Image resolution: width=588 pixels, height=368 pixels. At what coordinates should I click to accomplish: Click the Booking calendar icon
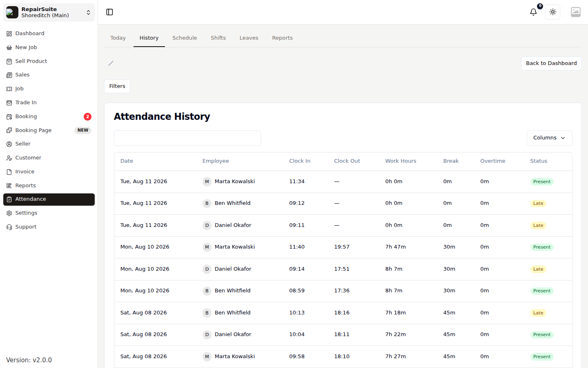(9, 117)
